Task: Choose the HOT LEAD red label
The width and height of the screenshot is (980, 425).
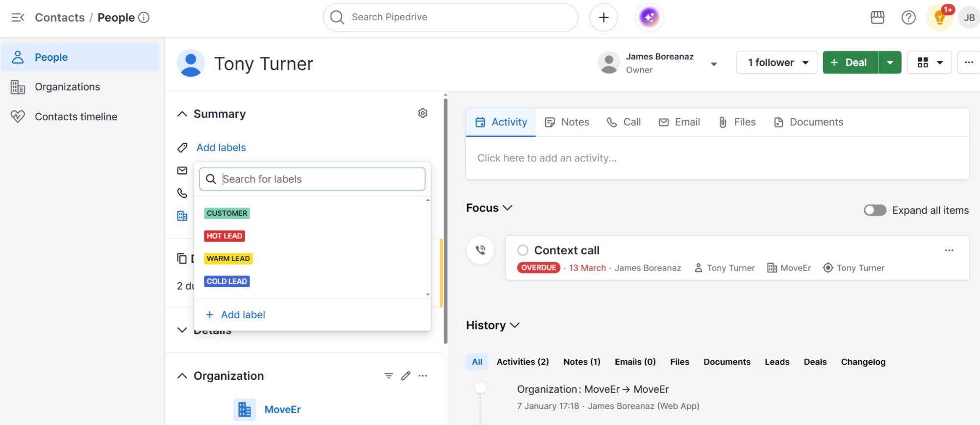Action: point(225,236)
